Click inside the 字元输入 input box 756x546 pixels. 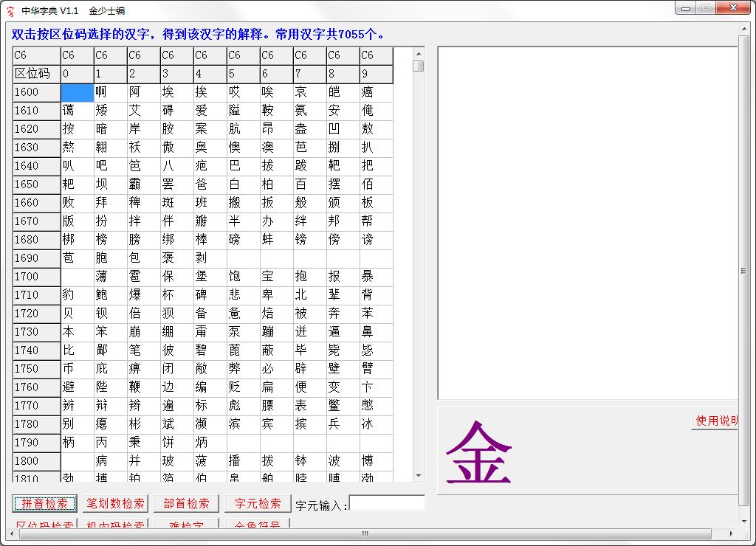386,502
